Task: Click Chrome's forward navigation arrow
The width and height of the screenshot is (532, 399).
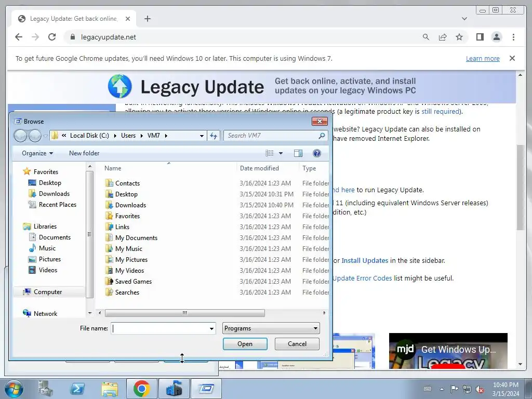Action: [x=35, y=37]
